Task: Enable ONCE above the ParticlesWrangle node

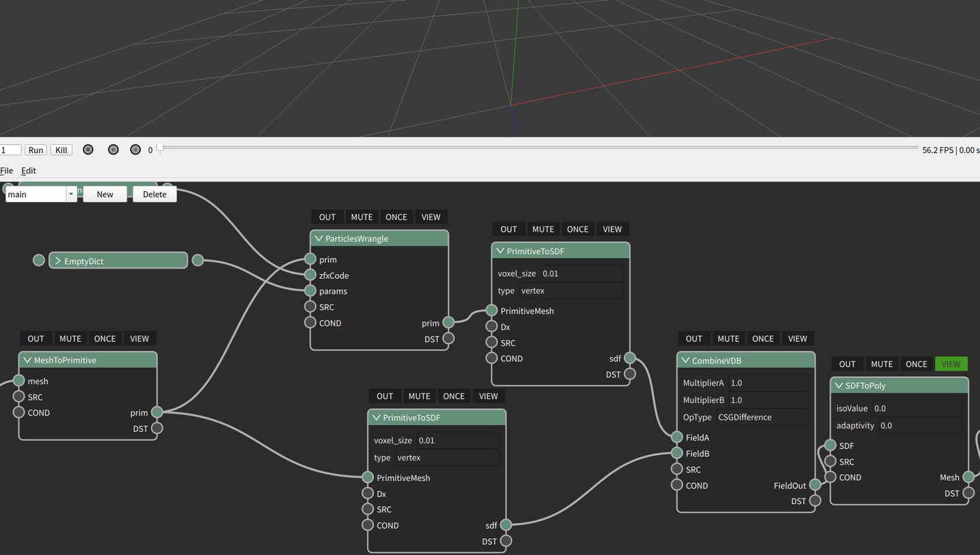Action: pos(396,217)
